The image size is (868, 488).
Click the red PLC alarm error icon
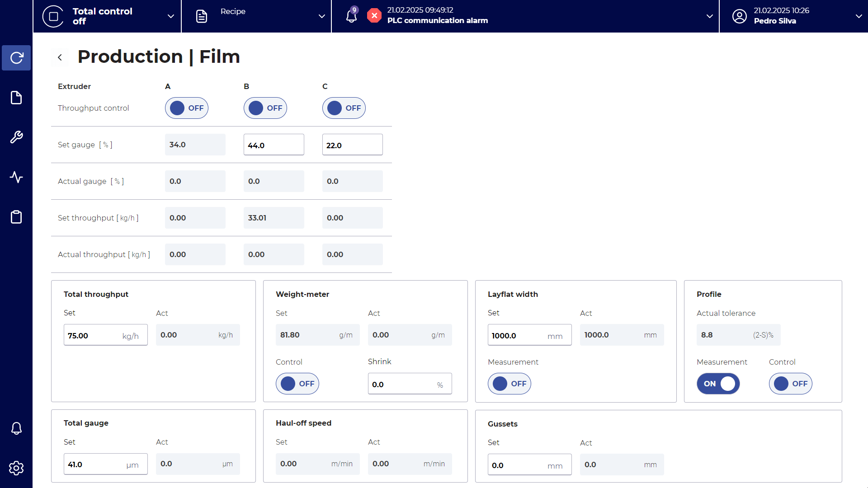374,16
